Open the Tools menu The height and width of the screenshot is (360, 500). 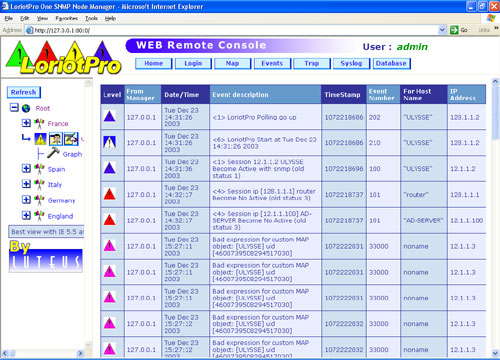91,18
